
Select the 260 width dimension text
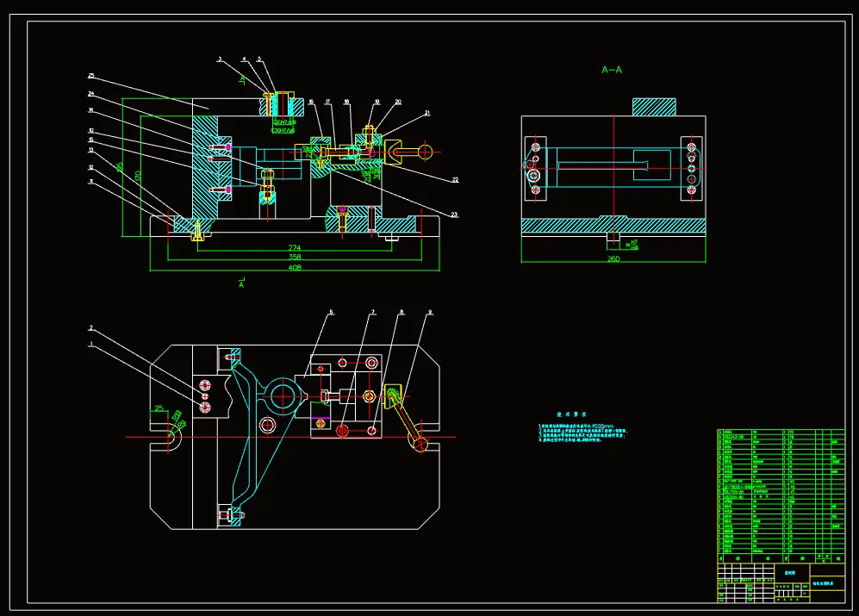pyautogui.click(x=613, y=258)
